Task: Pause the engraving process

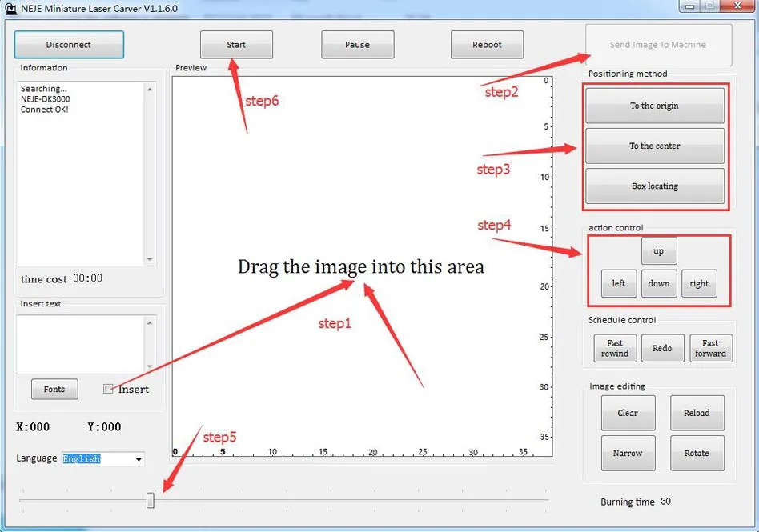Action: point(357,45)
